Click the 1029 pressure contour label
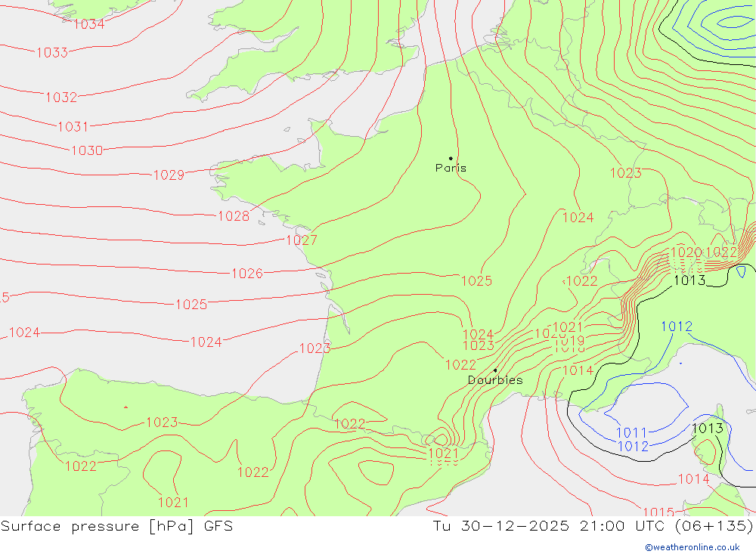Image resolution: width=756 pixels, height=554 pixels. click(169, 175)
